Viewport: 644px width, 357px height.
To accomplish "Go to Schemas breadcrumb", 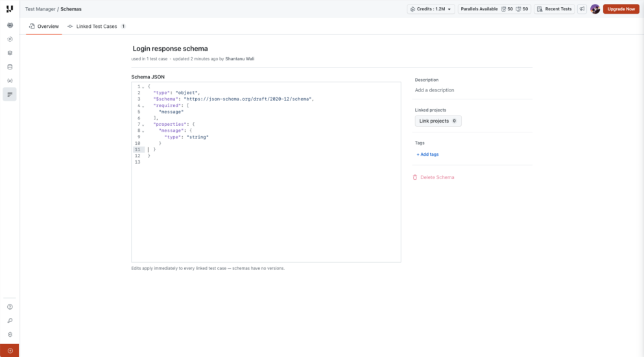I will [71, 9].
